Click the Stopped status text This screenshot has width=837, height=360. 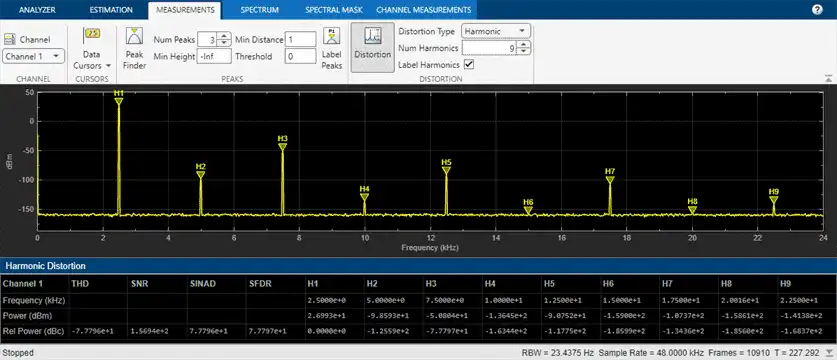point(18,353)
